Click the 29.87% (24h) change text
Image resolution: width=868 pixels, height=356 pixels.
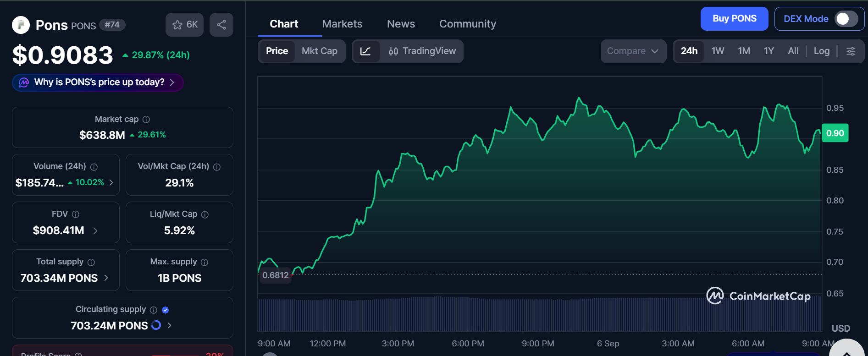pyautogui.click(x=161, y=55)
